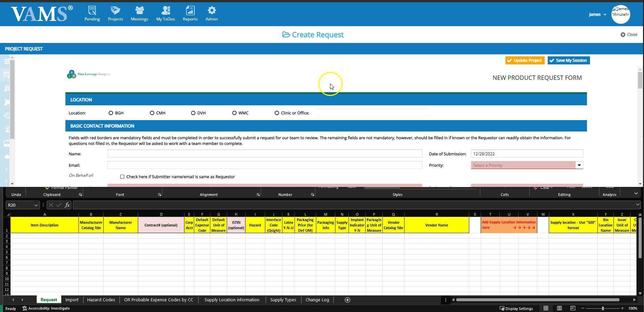Image resolution: width=644 pixels, height=312 pixels.
Task: Open the Reports icon
Action: coord(190,14)
